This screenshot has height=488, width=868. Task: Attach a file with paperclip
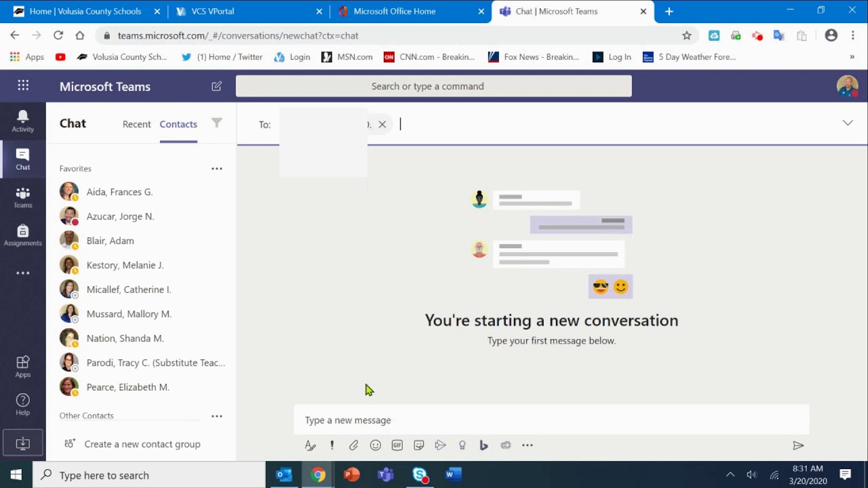353,445
